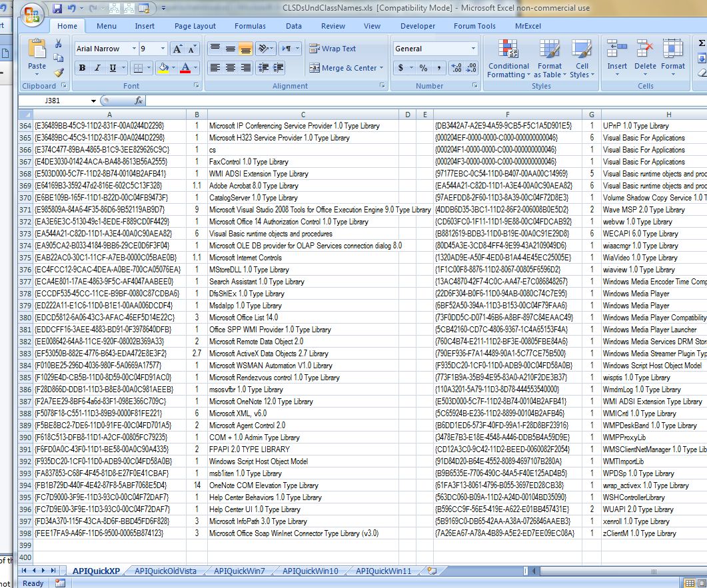Toggle Underline formatting
This screenshot has height=588, width=707.
tap(113, 68)
